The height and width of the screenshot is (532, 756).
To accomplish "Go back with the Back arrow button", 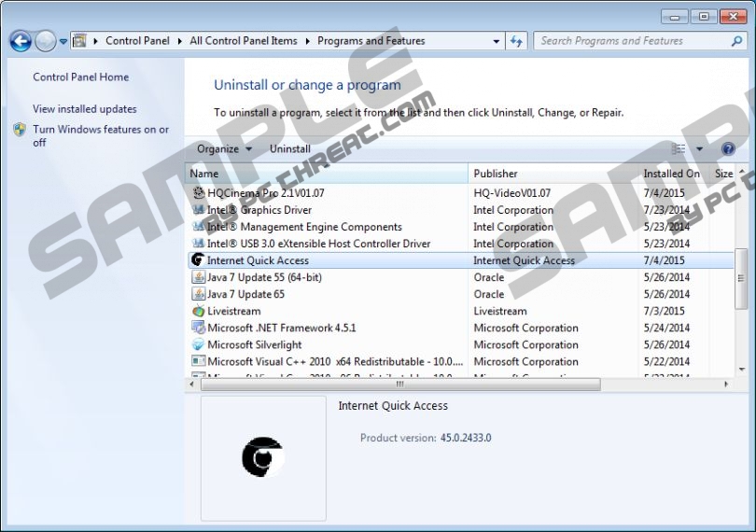I will point(21,41).
